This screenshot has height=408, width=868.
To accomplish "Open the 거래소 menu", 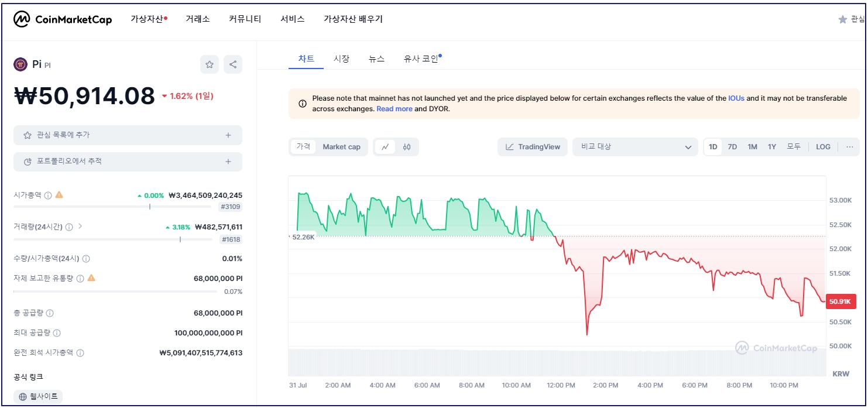I will pos(198,18).
